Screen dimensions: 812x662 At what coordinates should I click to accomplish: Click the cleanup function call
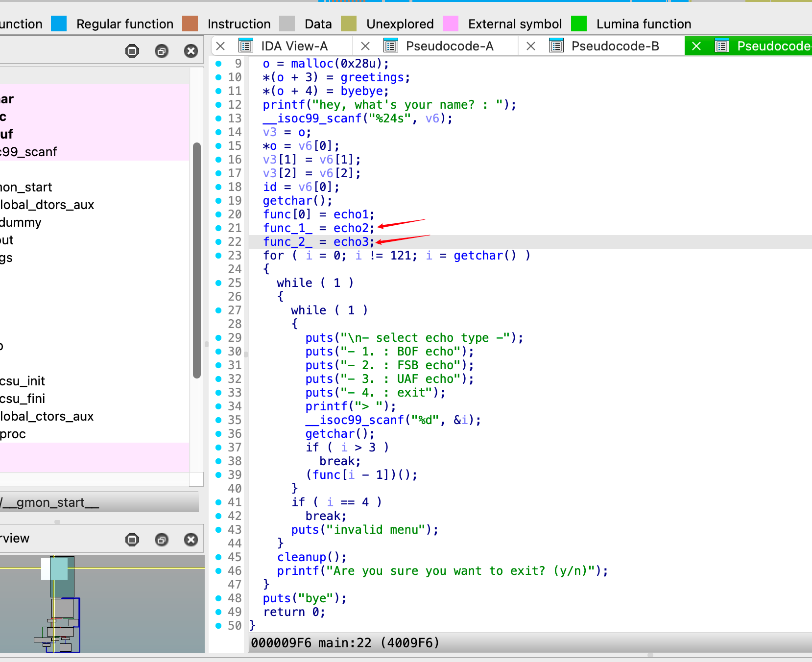point(301,557)
